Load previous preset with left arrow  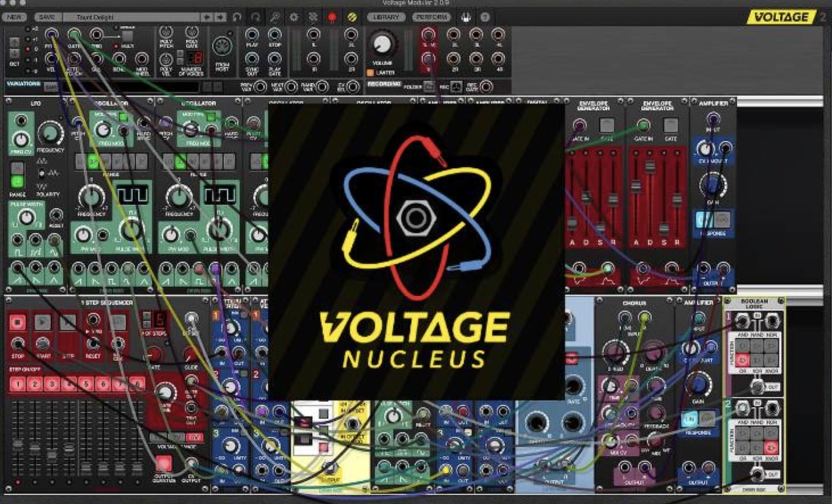207,17
